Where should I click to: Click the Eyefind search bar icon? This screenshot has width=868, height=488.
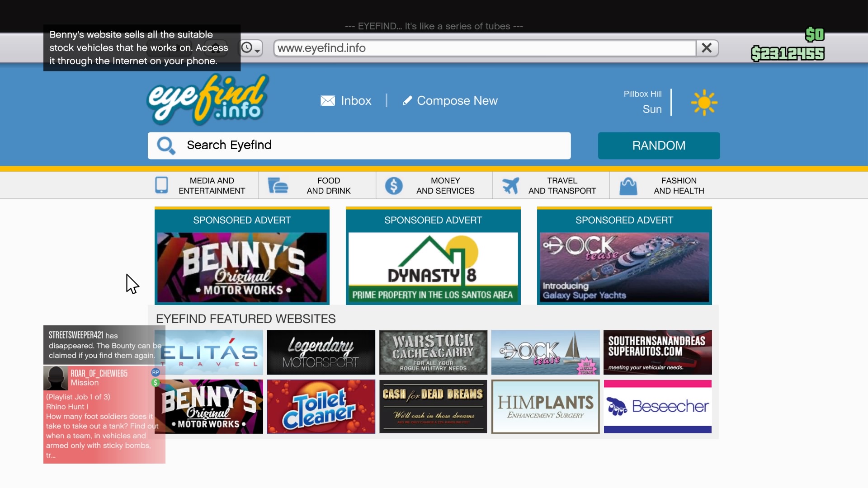click(167, 145)
